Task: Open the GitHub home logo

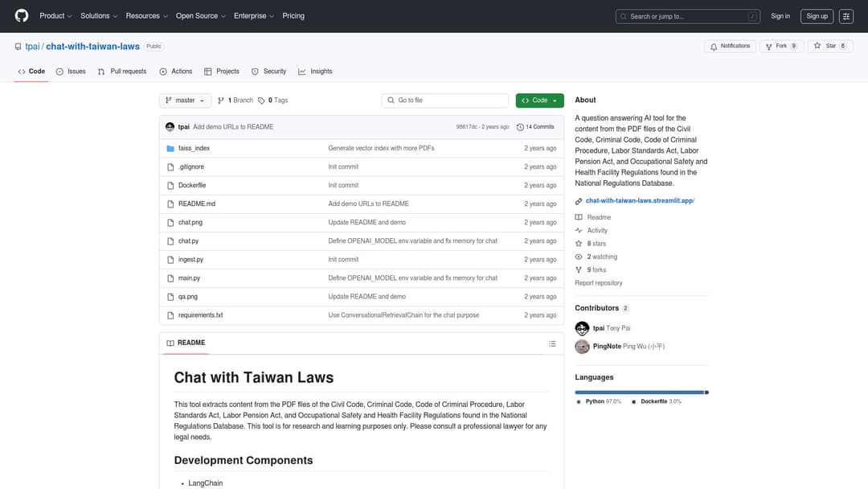Action: click(22, 15)
